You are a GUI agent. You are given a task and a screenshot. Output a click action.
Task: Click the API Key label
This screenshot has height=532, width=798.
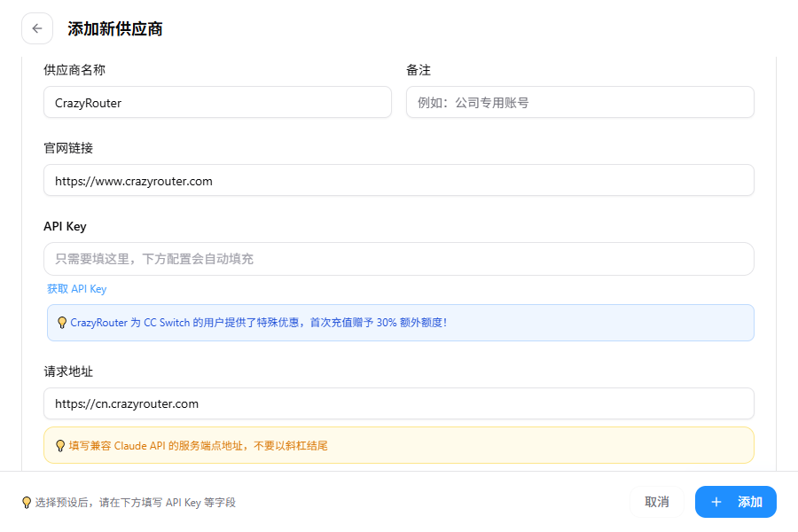coord(65,227)
